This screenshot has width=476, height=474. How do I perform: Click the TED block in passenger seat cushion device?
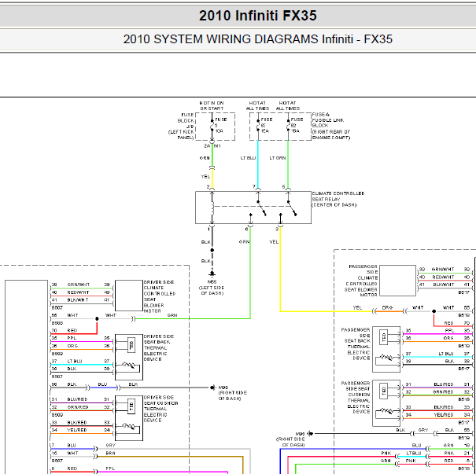(384, 391)
